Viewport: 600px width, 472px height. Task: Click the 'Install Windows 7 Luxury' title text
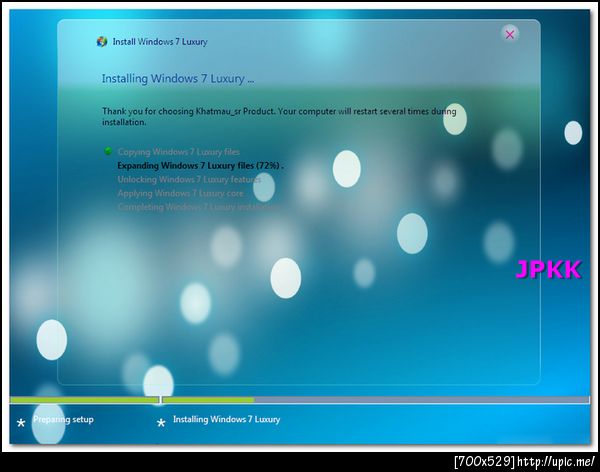click(x=160, y=42)
